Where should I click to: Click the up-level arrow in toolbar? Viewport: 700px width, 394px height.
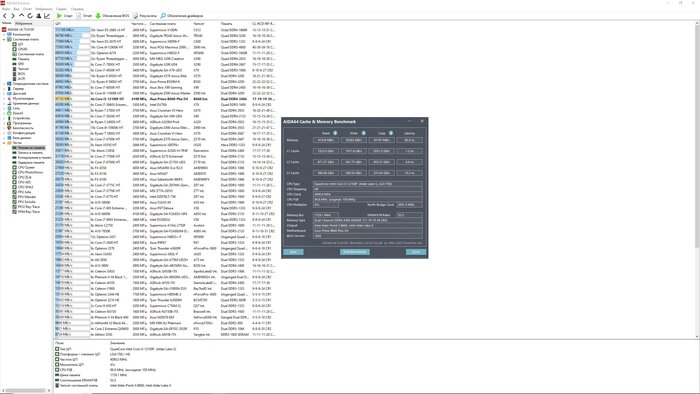[x=21, y=16]
